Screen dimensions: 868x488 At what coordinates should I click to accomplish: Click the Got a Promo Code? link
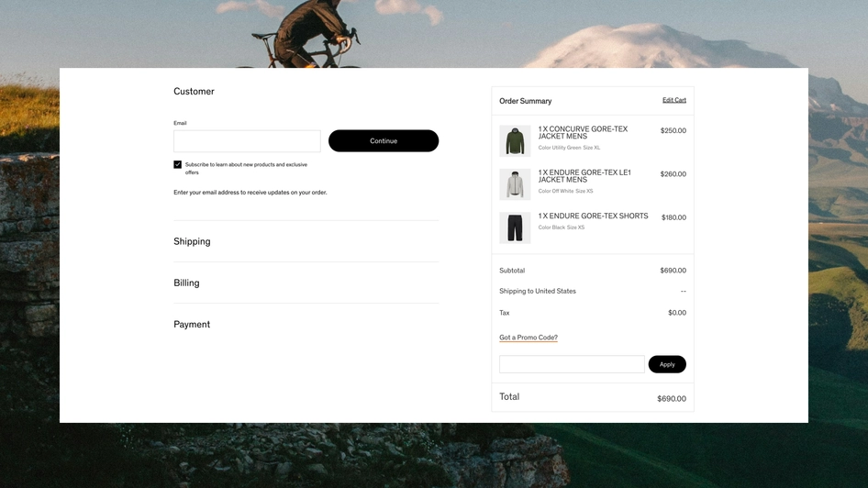pyautogui.click(x=529, y=338)
